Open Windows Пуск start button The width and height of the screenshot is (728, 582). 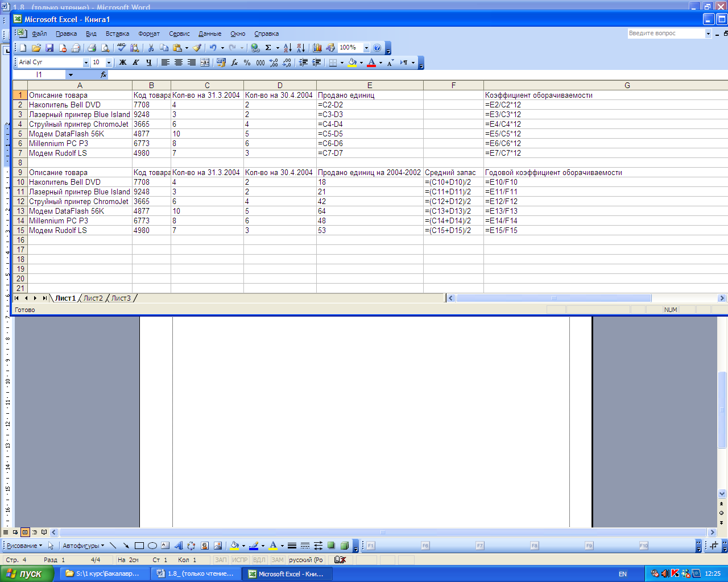tap(27, 573)
